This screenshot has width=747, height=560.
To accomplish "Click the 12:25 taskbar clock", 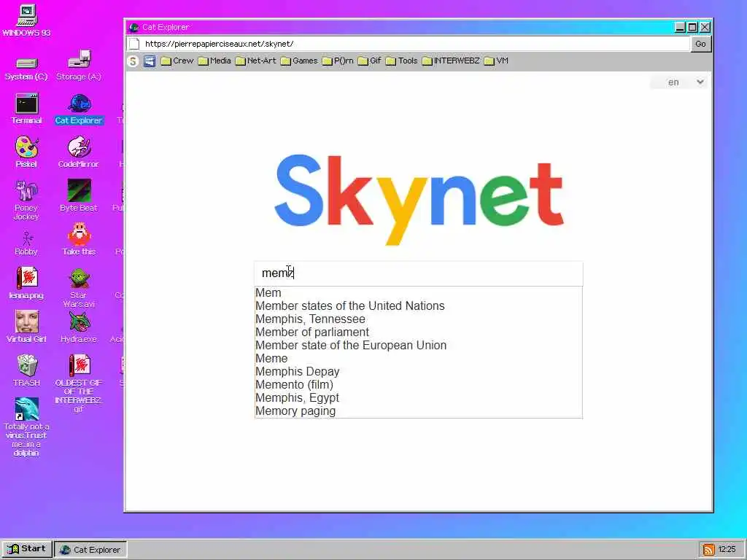I will [727, 550].
